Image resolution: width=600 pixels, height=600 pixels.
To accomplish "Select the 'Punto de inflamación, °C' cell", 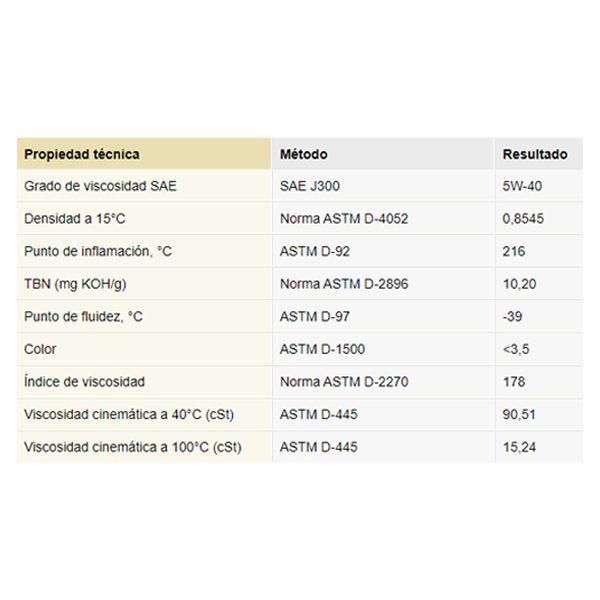I will [x=98, y=252].
